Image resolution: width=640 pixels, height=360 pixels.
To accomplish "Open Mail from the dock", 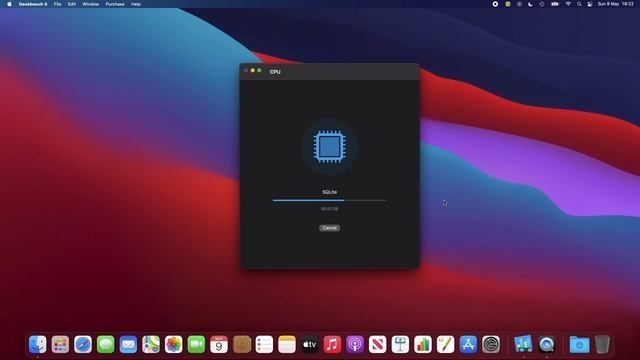I will tap(128, 344).
